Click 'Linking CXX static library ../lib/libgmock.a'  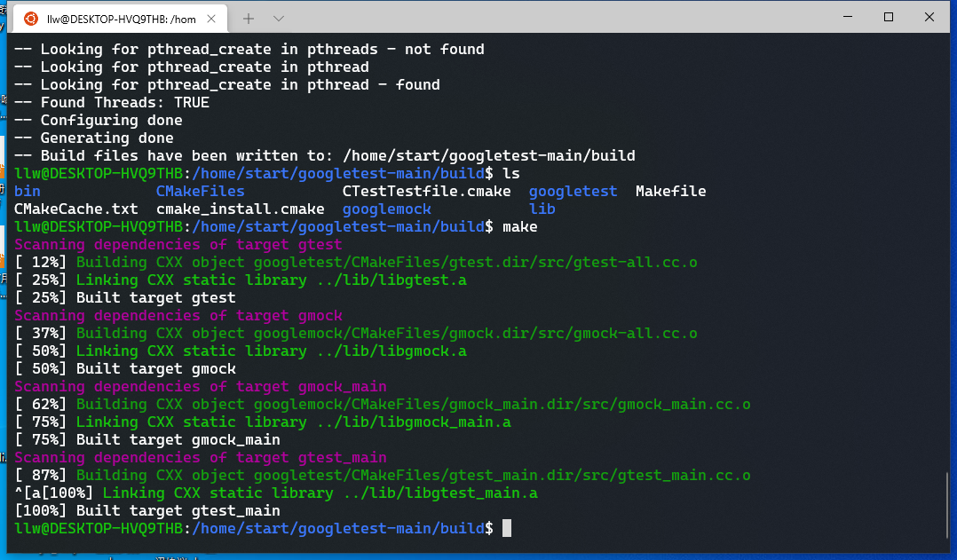point(272,351)
